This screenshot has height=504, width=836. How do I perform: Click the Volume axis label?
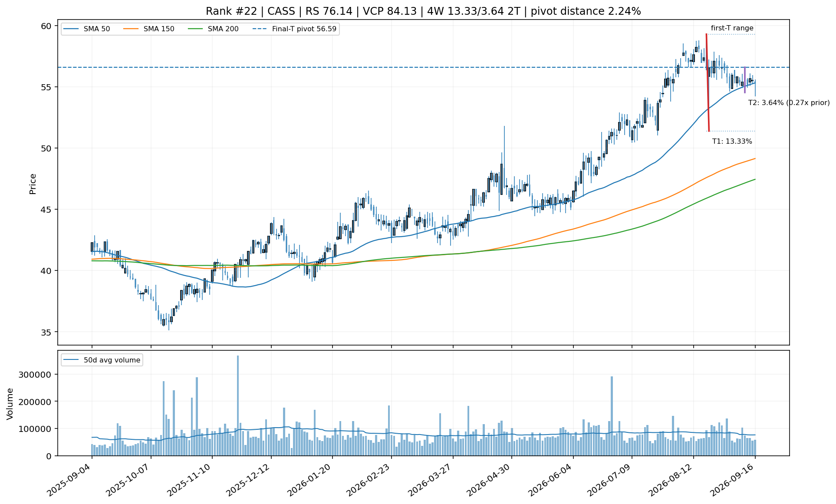pos(10,404)
